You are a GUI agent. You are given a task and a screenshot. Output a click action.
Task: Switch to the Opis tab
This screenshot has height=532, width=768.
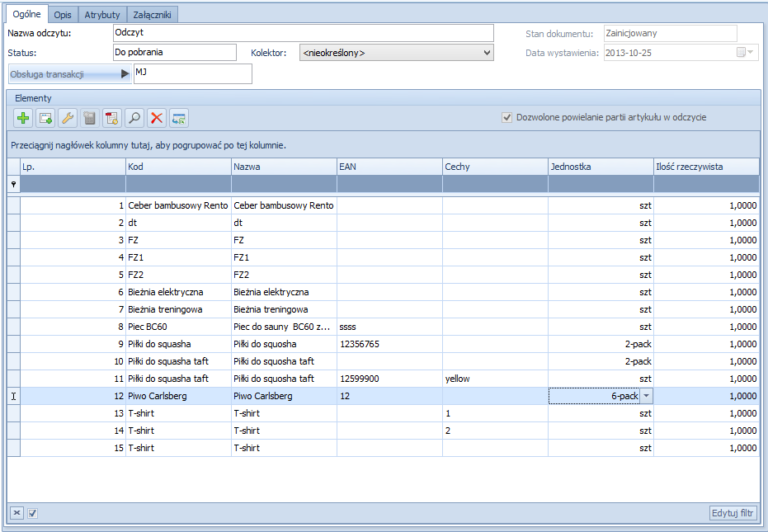[x=63, y=15]
